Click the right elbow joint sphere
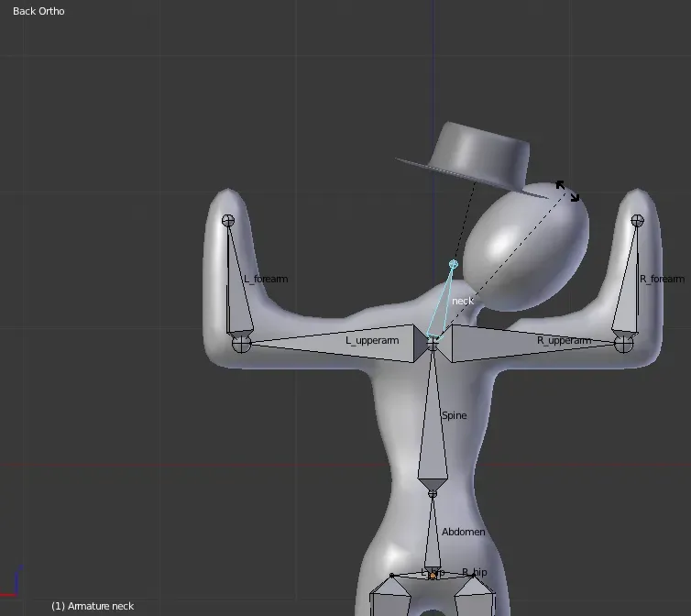The image size is (691, 616). (624, 344)
